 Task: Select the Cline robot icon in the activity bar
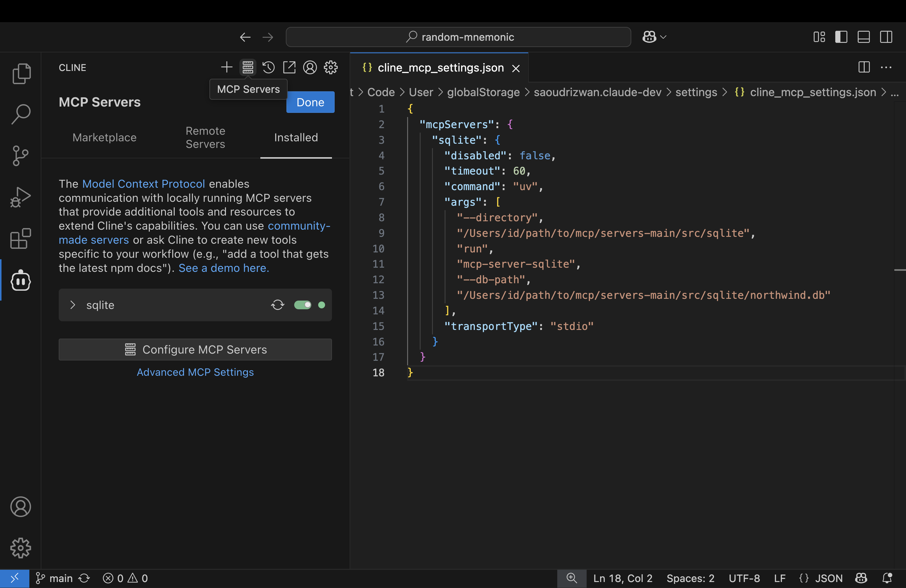click(x=21, y=281)
